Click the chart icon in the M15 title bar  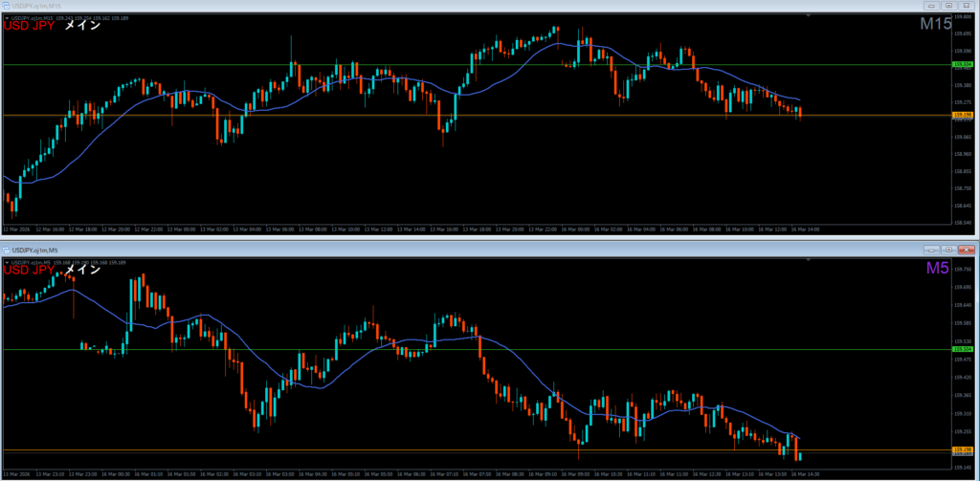[x=7, y=6]
